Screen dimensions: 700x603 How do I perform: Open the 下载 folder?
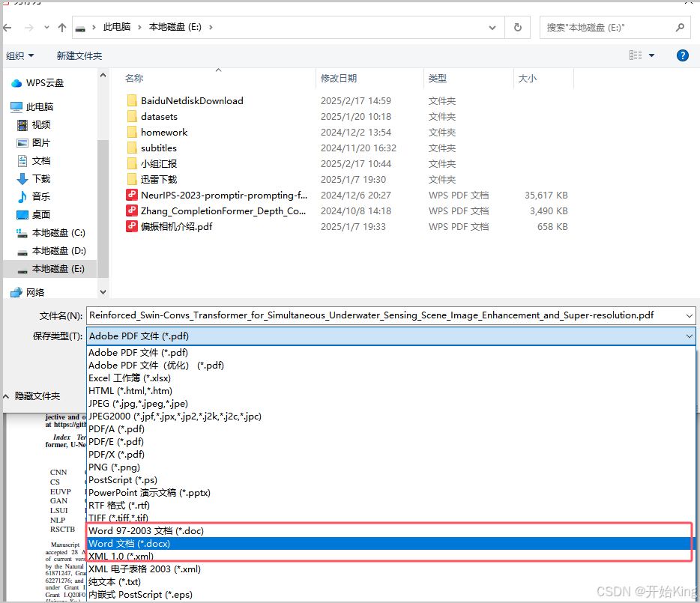pyautogui.click(x=34, y=179)
